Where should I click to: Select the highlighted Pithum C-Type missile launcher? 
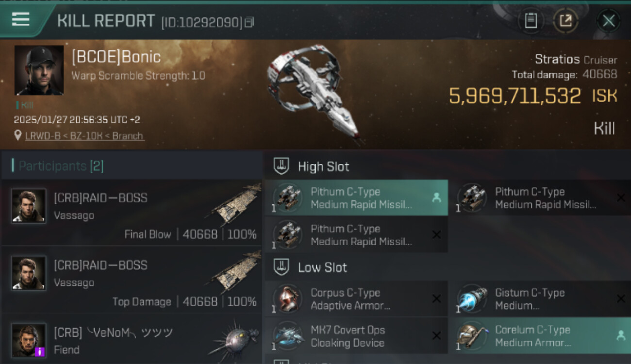tap(356, 198)
